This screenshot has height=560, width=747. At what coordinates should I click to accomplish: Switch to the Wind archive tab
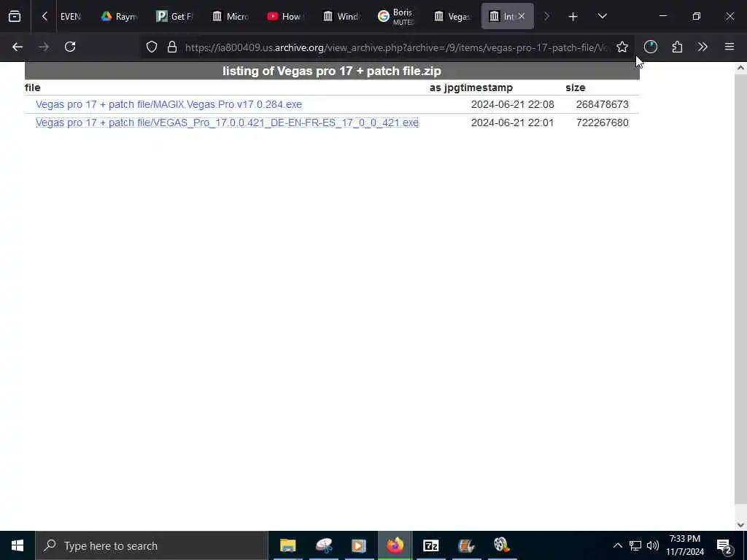tap(341, 16)
